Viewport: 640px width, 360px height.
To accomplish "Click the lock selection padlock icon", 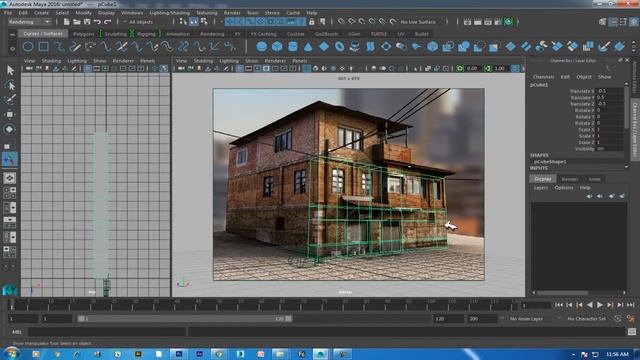I will coord(312,22).
